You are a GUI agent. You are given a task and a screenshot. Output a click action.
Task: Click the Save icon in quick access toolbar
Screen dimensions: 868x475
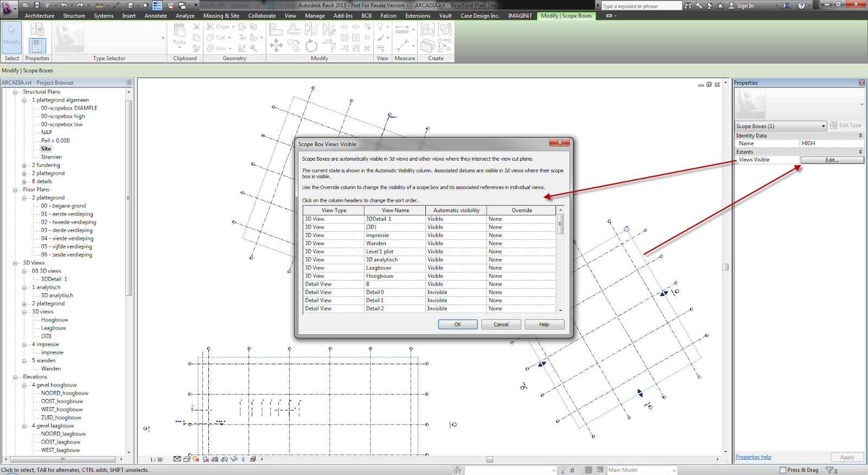coord(37,5)
